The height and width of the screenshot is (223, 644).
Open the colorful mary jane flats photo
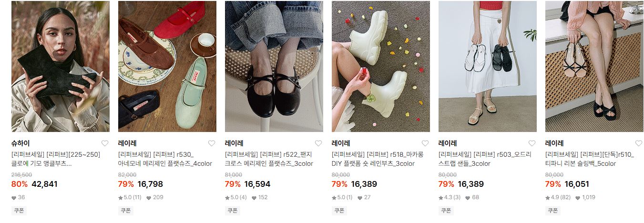click(167, 66)
